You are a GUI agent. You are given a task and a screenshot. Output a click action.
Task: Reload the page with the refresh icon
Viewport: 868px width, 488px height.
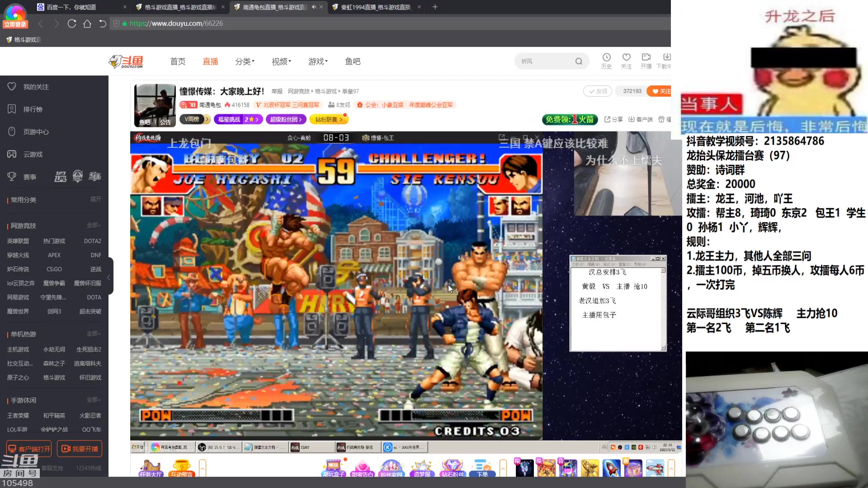[x=71, y=23]
